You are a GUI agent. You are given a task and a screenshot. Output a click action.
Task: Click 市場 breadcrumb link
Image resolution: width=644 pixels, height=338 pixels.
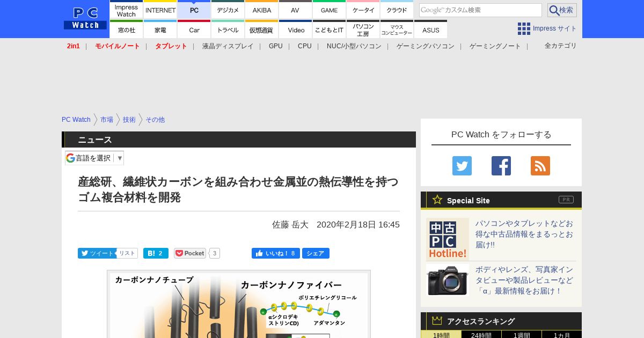pyautogui.click(x=107, y=120)
